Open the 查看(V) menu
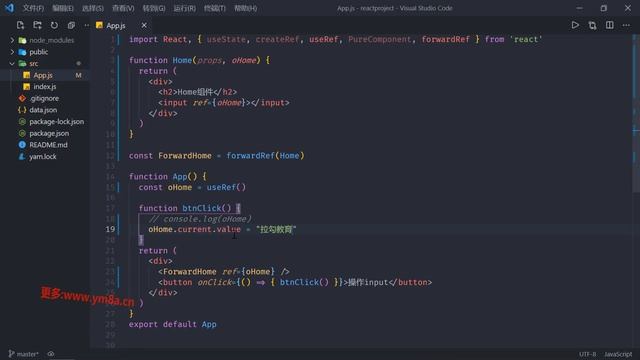Screen dimensions: 640x360 pyautogui.click(x=123, y=8)
